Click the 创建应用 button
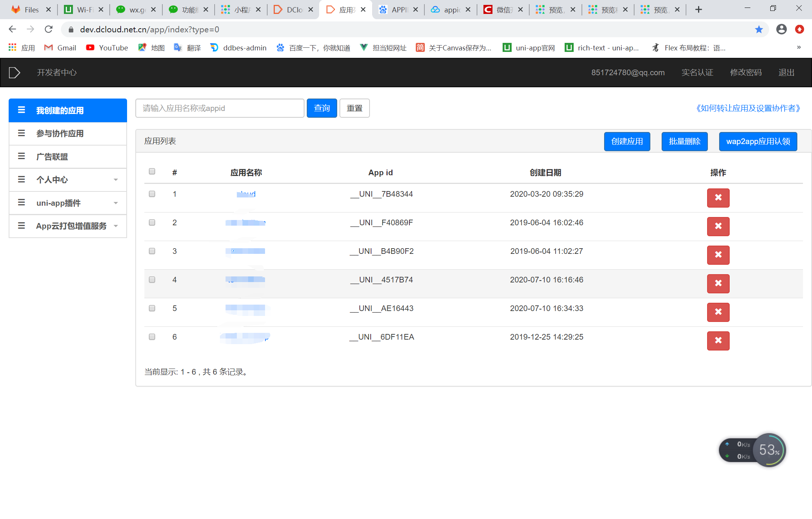Image resolution: width=812 pixels, height=519 pixels. point(627,141)
